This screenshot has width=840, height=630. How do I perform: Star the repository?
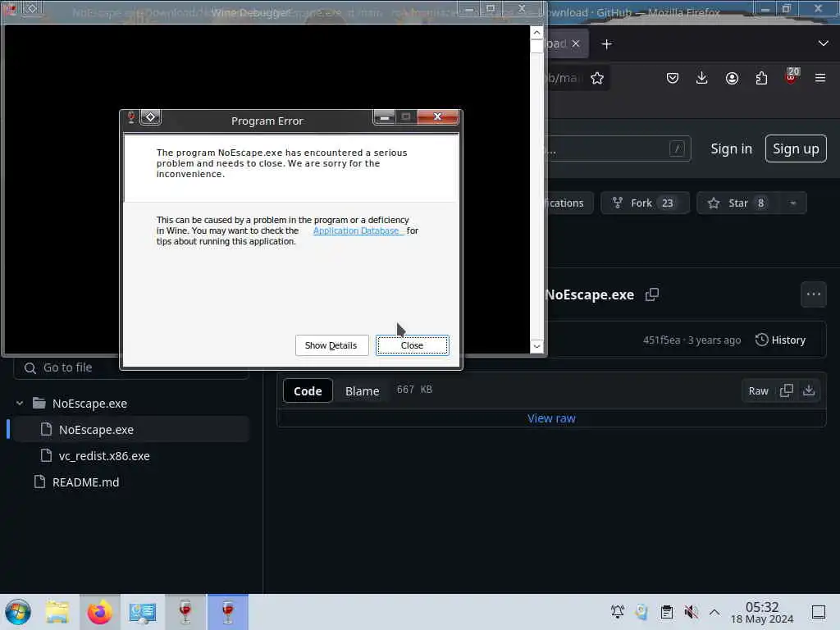tap(739, 203)
